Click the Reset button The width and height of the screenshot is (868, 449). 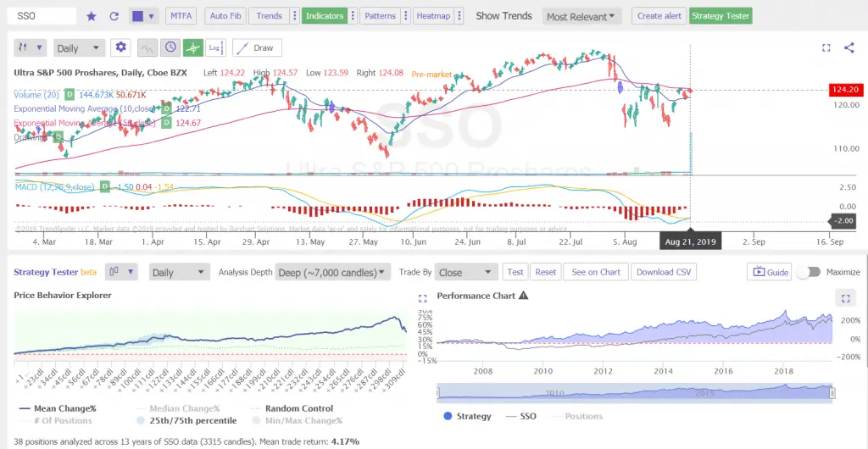click(x=546, y=272)
